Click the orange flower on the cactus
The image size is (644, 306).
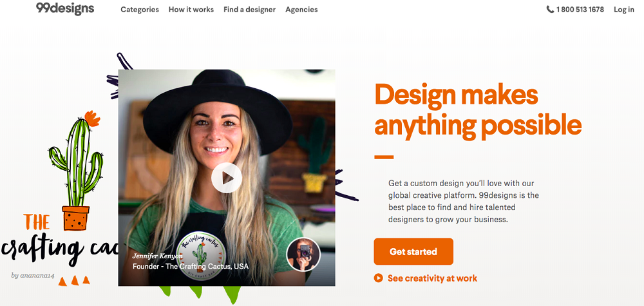tap(92, 119)
